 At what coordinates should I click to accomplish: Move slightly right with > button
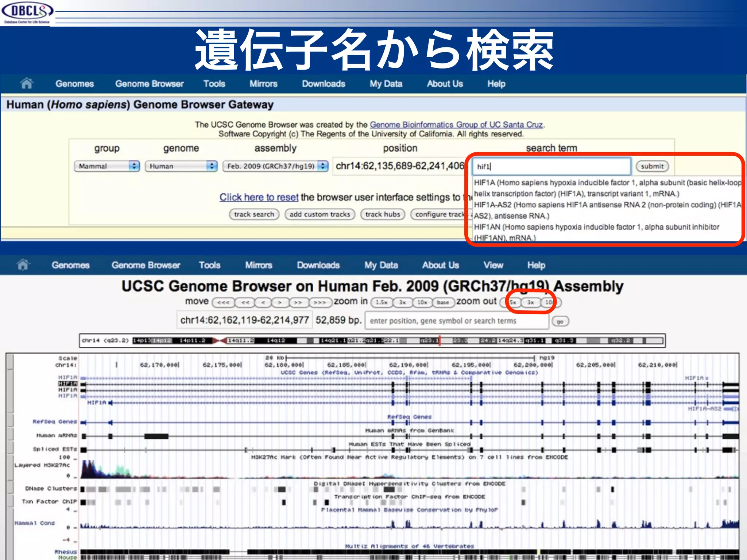point(280,302)
